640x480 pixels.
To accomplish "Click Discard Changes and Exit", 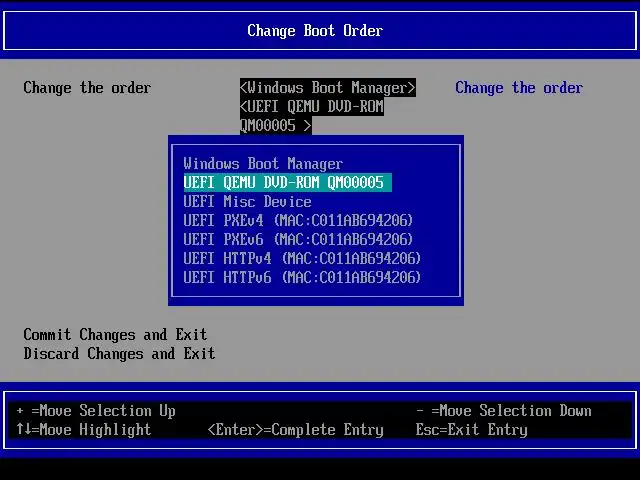I will coord(119,353).
